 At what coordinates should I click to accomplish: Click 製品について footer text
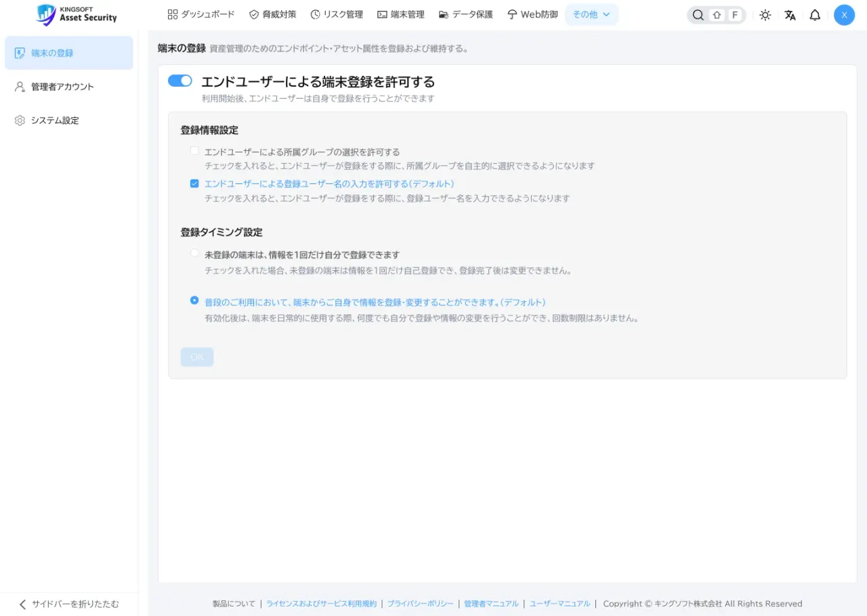(x=234, y=604)
